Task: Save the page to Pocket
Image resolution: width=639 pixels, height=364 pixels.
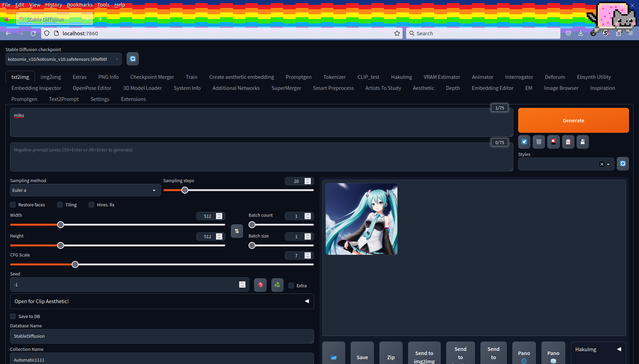Action: coord(568,33)
